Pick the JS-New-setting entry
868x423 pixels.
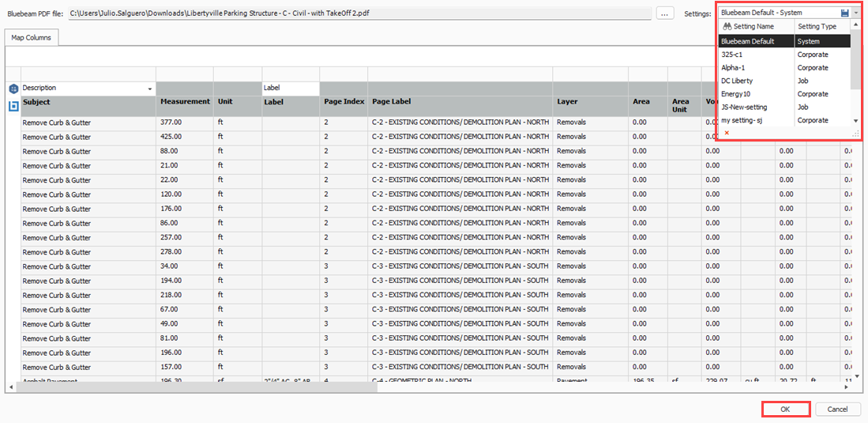[x=744, y=107]
